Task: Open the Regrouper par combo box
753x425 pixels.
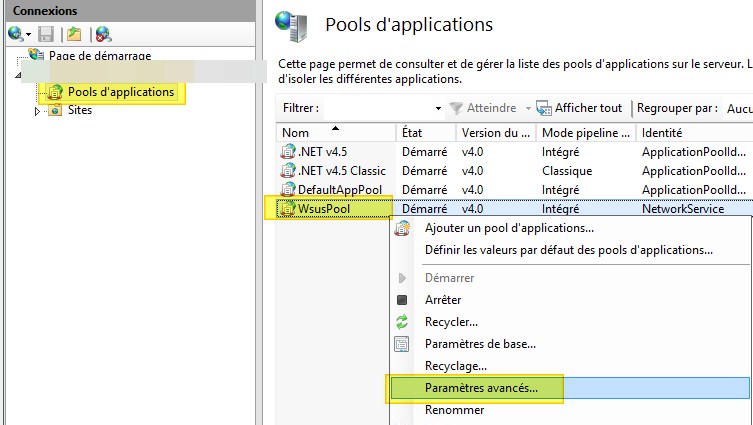Action: pyautogui.click(x=738, y=109)
